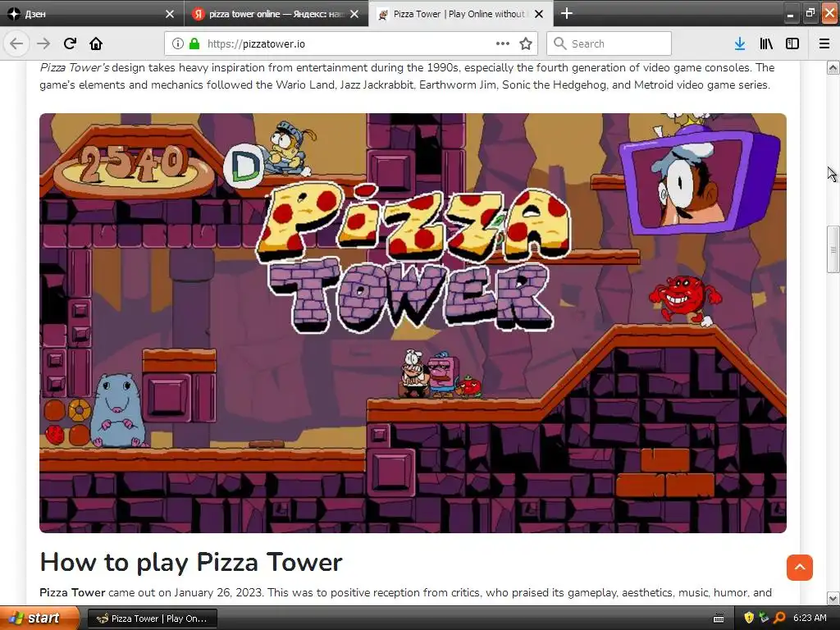Show site information for pizzatower.io
Screen dimensions: 840x630
point(178,44)
